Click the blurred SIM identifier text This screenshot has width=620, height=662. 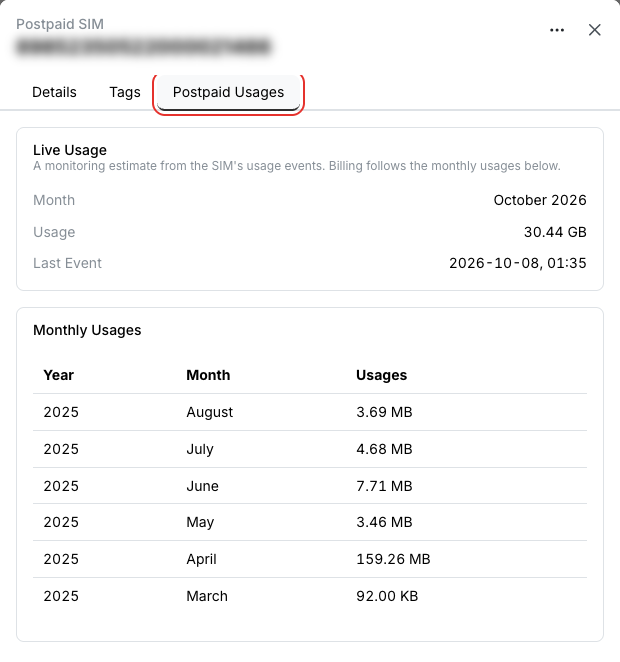pos(143,46)
